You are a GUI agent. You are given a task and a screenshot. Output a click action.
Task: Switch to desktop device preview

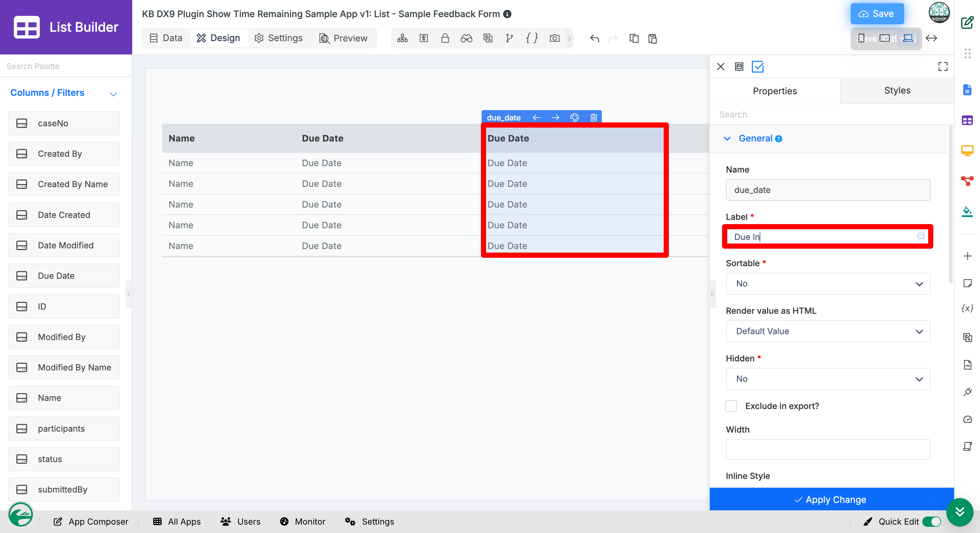pos(908,38)
